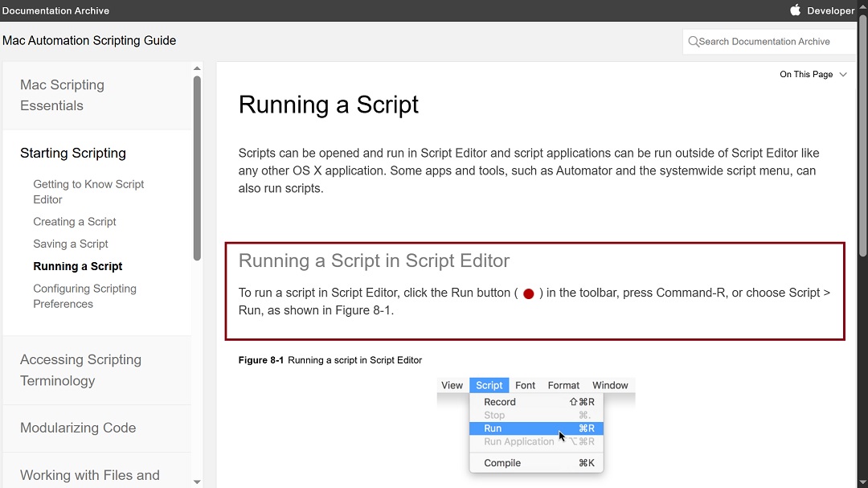Open the Developer link
This screenshot has width=868, height=488.
tap(830, 10)
